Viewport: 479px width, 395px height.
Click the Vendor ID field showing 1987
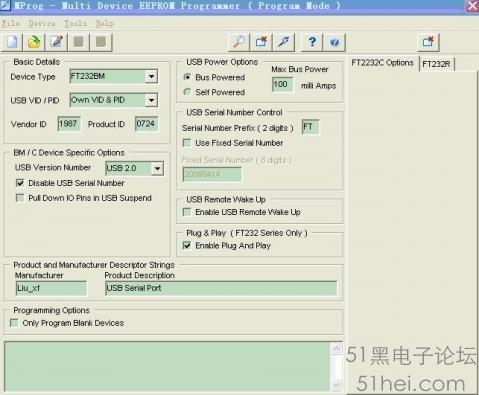(x=69, y=124)
